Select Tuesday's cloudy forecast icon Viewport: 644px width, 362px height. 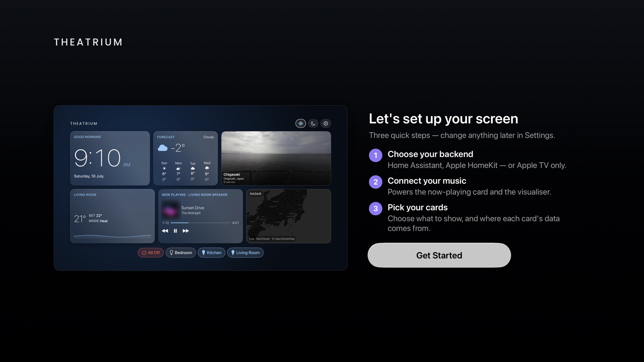point(193,169)
